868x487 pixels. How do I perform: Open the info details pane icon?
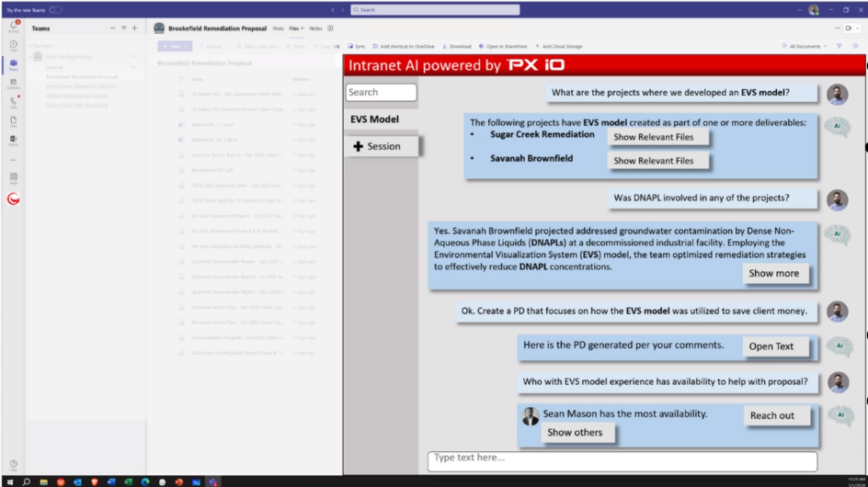click(855, 47)
